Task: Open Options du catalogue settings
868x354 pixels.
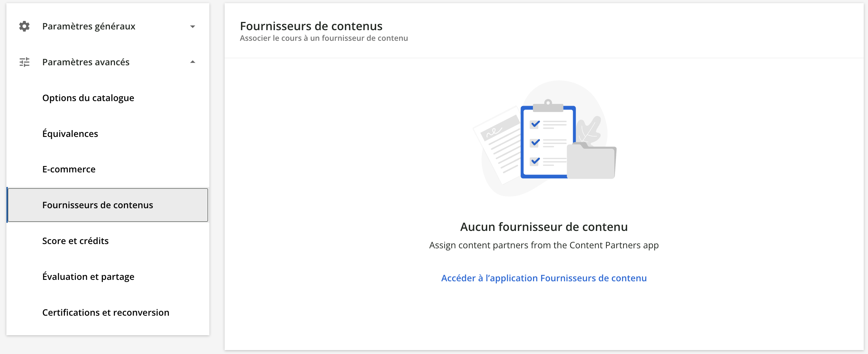Action: pyautogui.click(x=88, y=98)
